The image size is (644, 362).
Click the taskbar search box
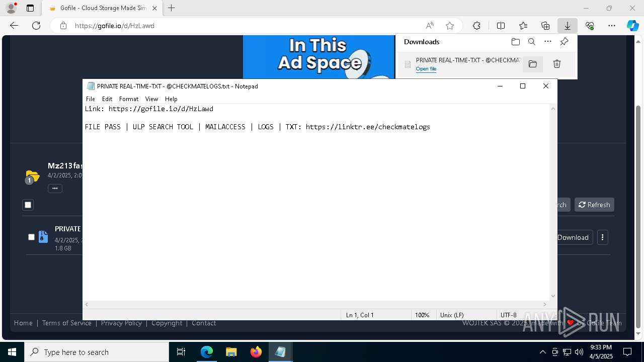97,352
